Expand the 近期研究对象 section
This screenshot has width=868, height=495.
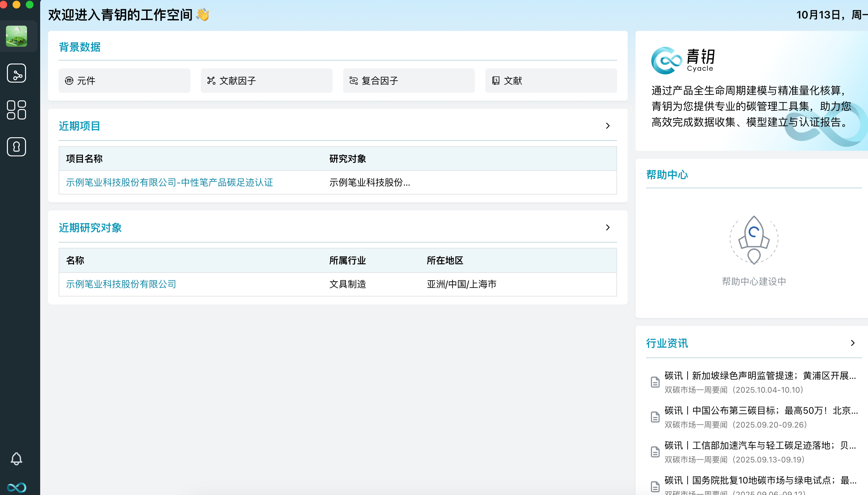point(608,227)
